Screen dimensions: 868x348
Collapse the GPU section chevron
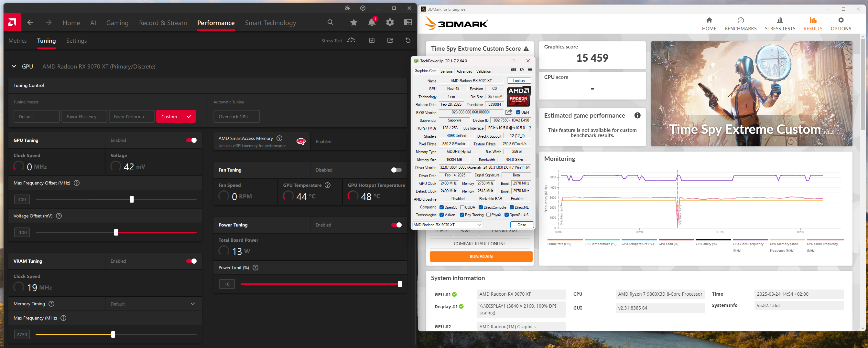(x=14, y=66)
